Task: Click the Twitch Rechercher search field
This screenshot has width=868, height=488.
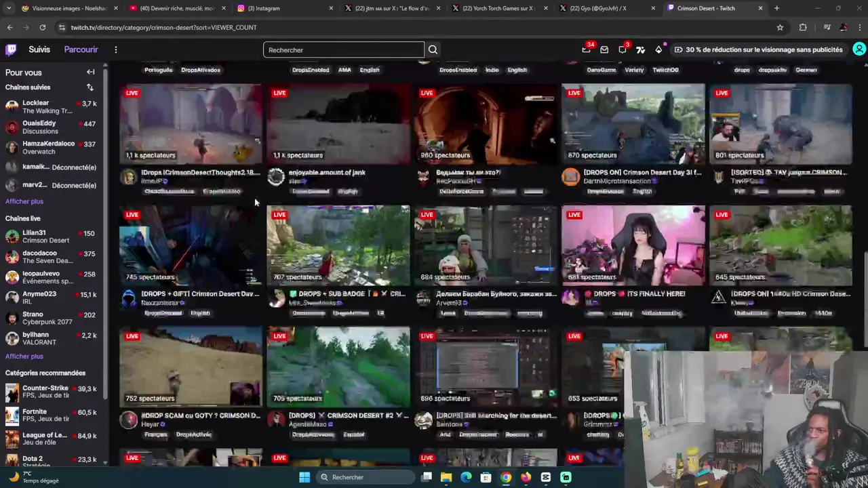Action: click(x=343, y=49)
